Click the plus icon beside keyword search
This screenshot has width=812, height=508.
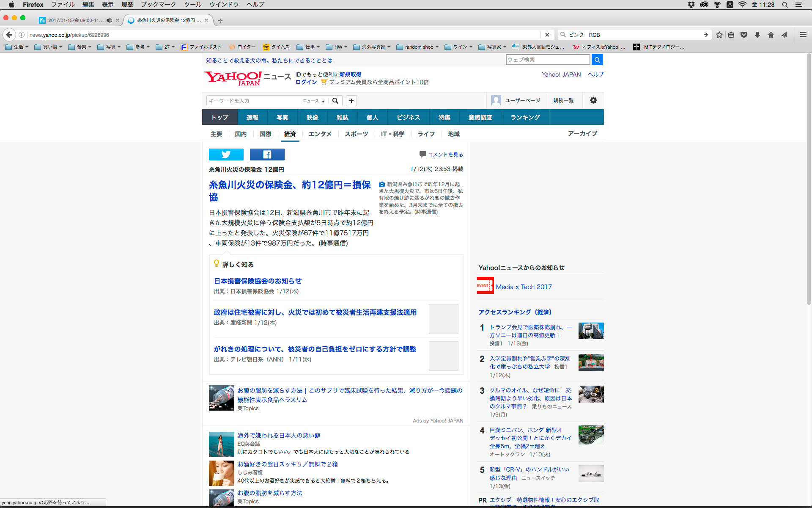pyautogui.click(x=351, y=101)
